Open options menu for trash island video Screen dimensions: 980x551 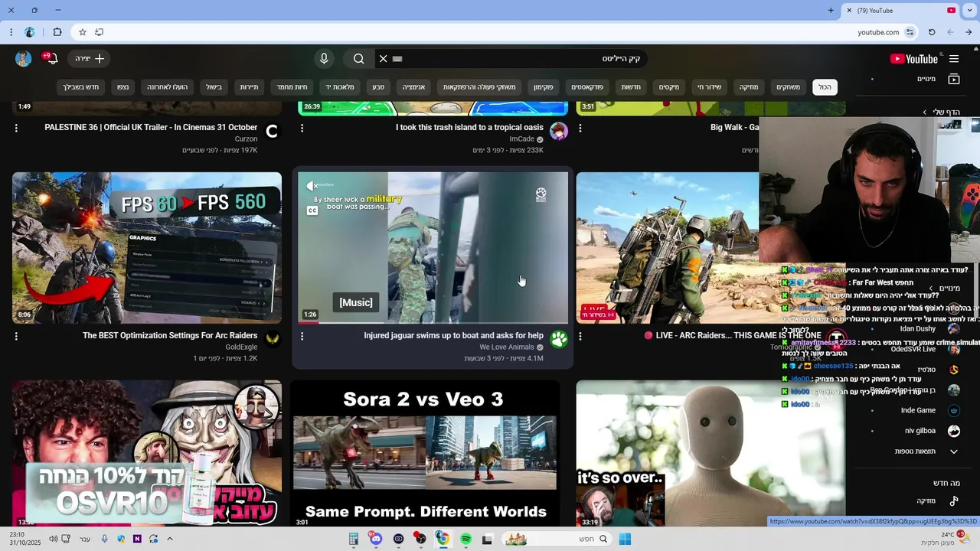pyautogui.click(x=302, y=129)
